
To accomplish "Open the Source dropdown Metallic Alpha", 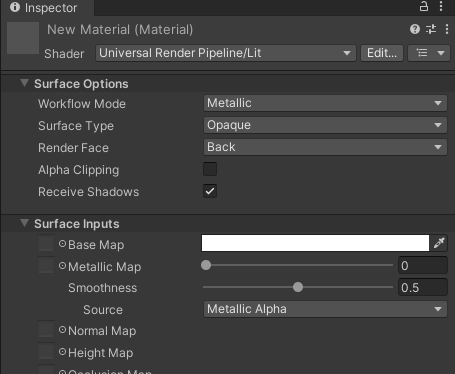I will [x=325, y=309].
